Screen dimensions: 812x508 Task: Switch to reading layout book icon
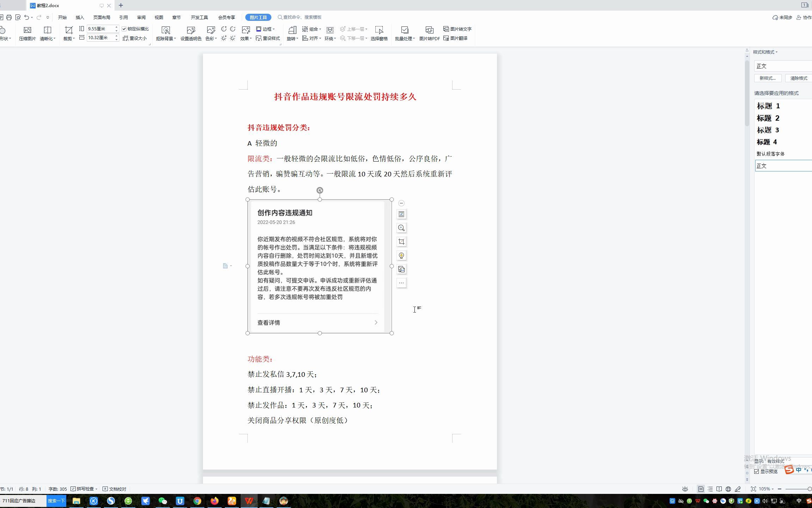[x=719, y=489]
